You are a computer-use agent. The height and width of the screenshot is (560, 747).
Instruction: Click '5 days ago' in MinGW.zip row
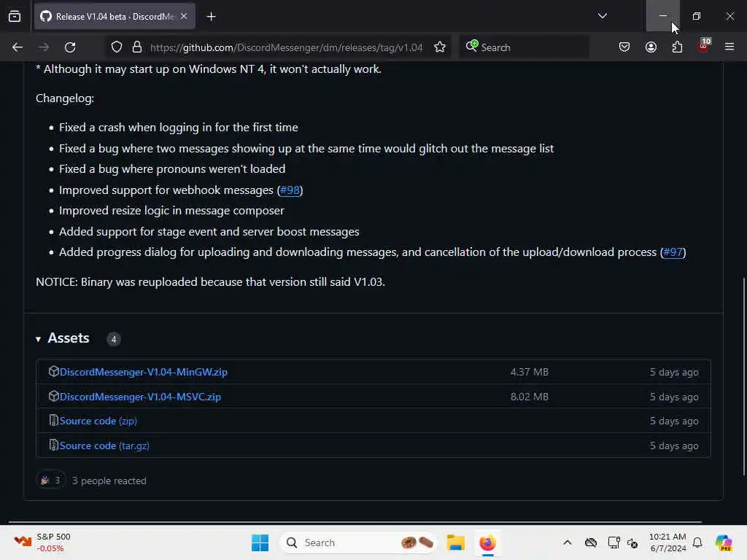click(674, 372)
